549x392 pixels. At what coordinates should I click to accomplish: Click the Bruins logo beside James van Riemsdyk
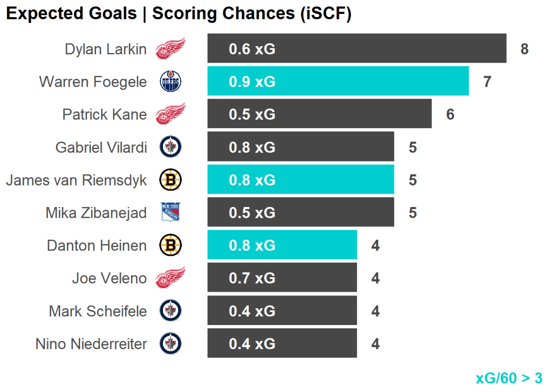pyautogui.click(x=170, y=180)
